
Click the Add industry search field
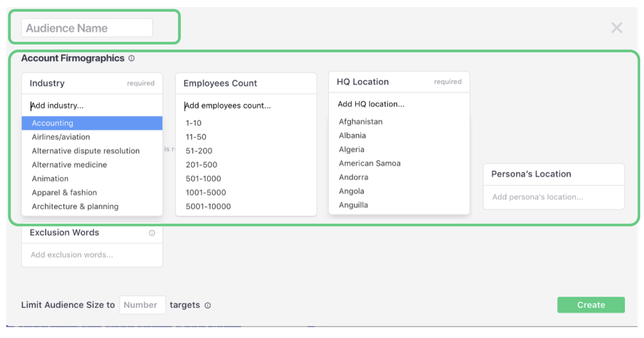point(92,105)
